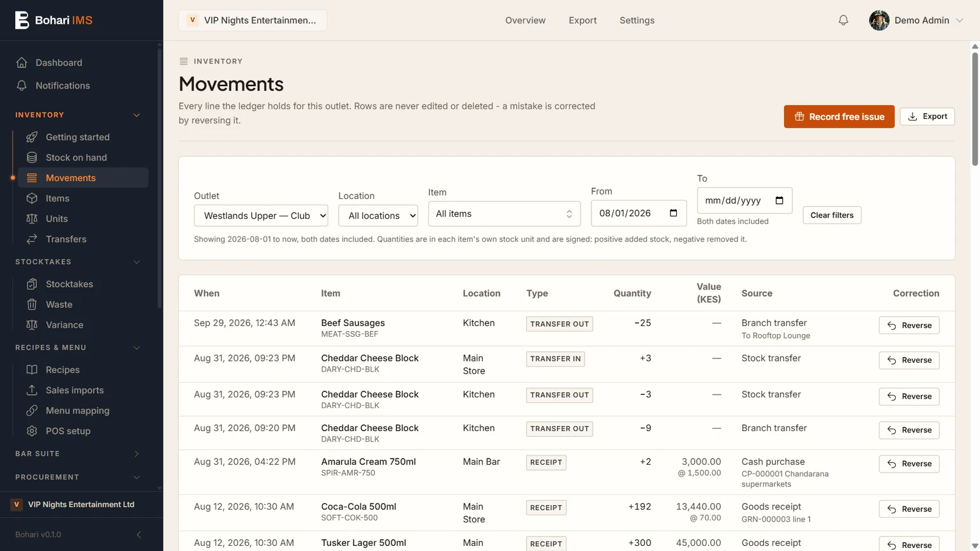Click the top bar notification bell
This screenshot has height=551, width=980.
click(843, 20)
